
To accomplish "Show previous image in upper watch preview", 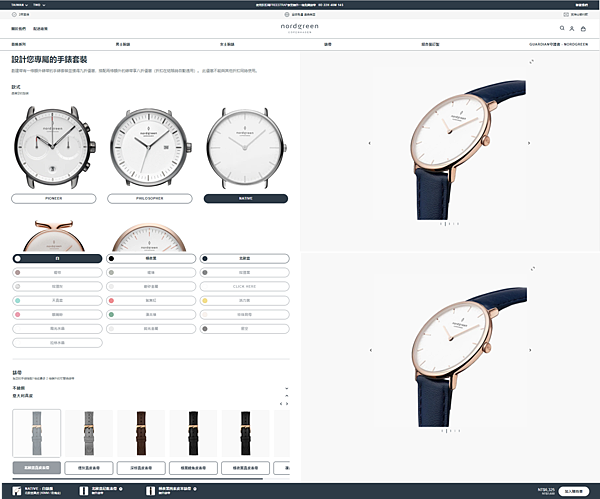I will tap(369, 143).
